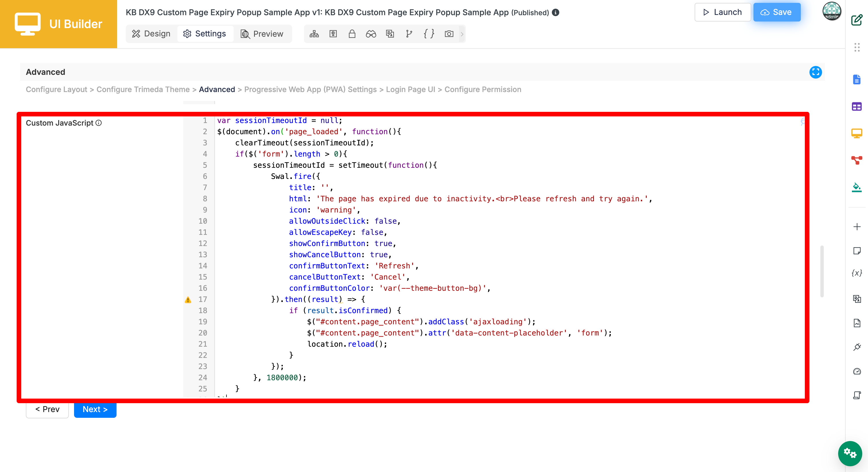Click 'if (result.isConfirmed) {' line
The height and width of the screenshot is (472, 868).
click(x=345, y=310)
